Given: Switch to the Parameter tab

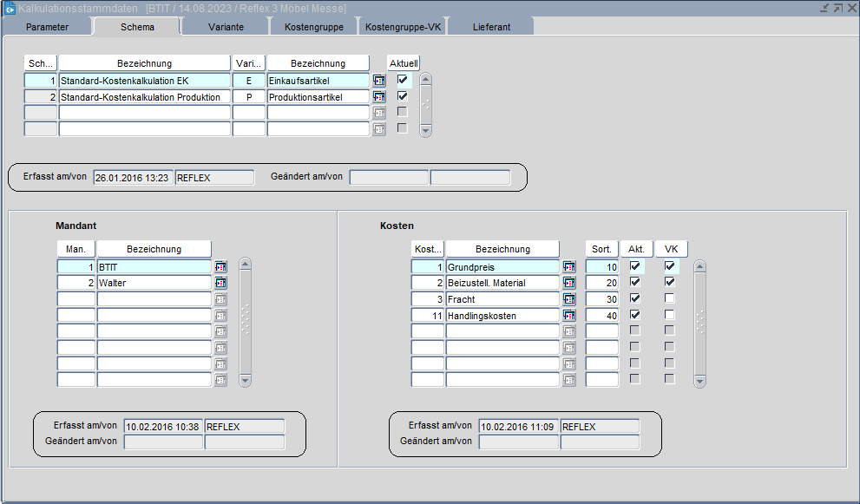Looking at the screenshot, I should click(x=47, y=27).
